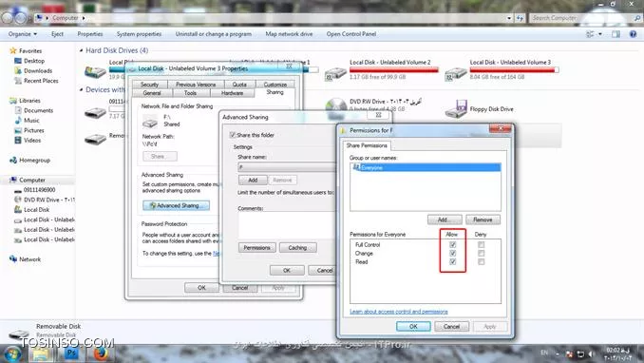
Task: Click Share name field in Advanced Sharing
Action: click(x=287, y=167)
